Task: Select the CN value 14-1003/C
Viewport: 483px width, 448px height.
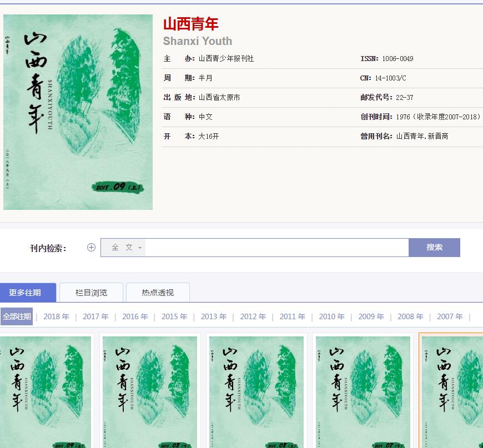Action: 390,78
